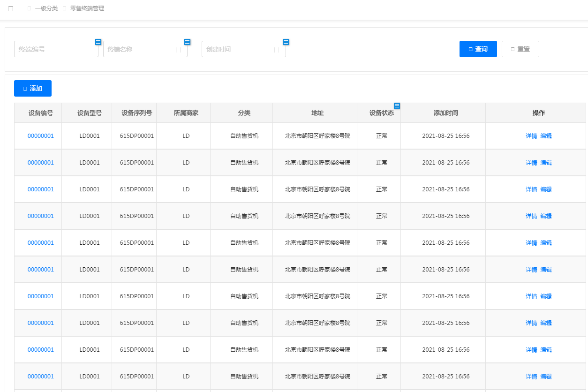Open 详情 for the first table row

pyautogui.click(x=531, y=136)
